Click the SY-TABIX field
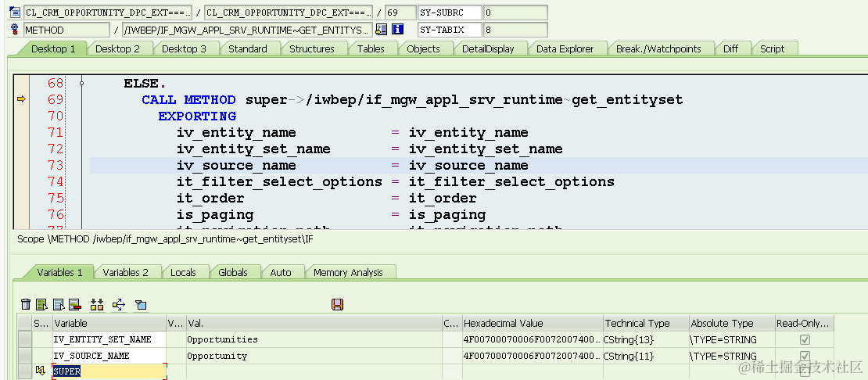 click(450, 30)
